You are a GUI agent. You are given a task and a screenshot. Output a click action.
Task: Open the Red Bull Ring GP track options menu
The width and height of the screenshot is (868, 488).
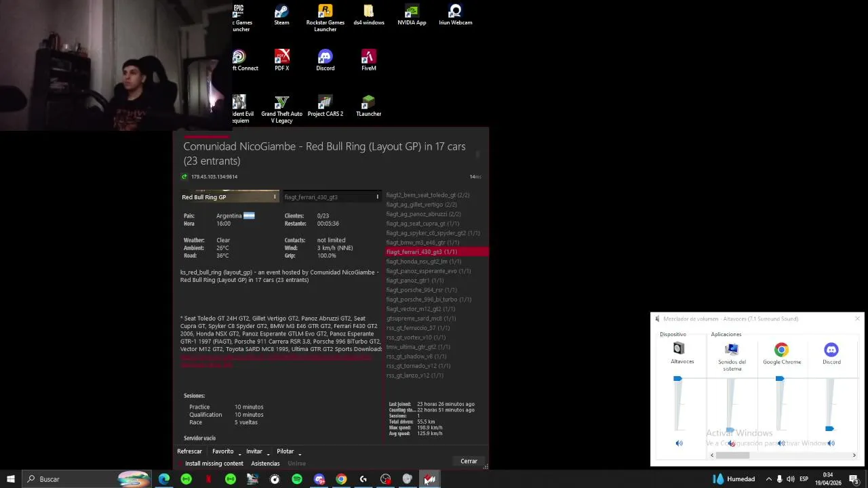click(275, 197)
